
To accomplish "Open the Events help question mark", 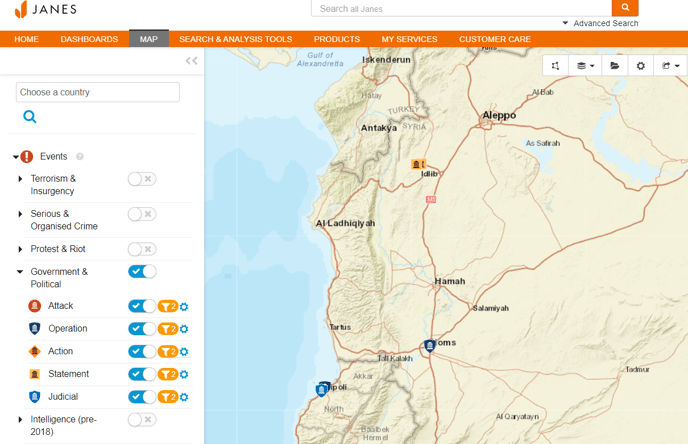I will point(80,156).
